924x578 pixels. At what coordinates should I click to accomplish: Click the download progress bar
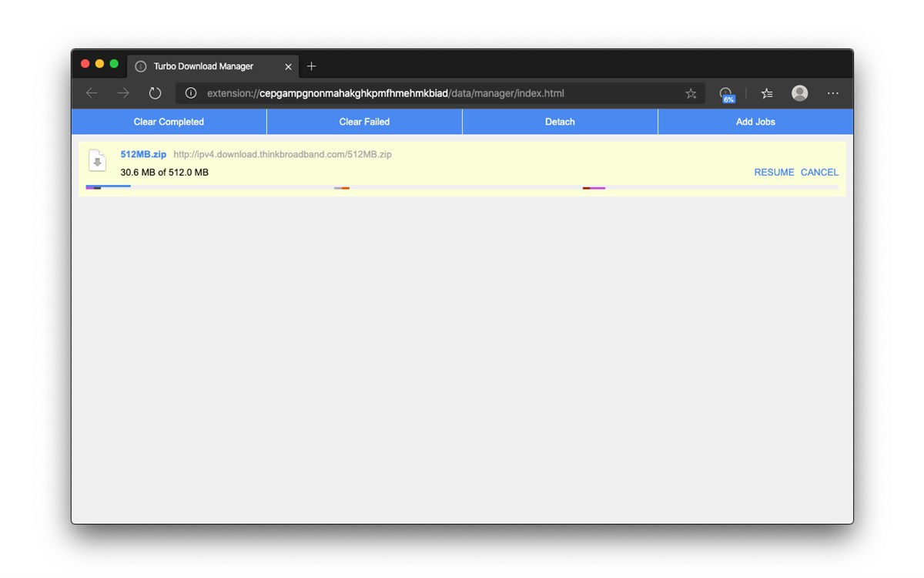pos(462,187)
